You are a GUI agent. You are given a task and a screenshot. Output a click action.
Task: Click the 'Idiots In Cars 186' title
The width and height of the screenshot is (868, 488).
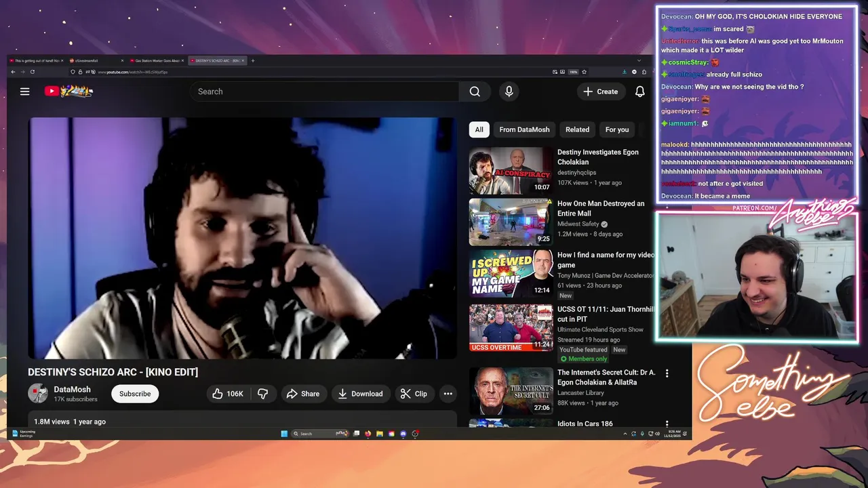pos(585,424)
